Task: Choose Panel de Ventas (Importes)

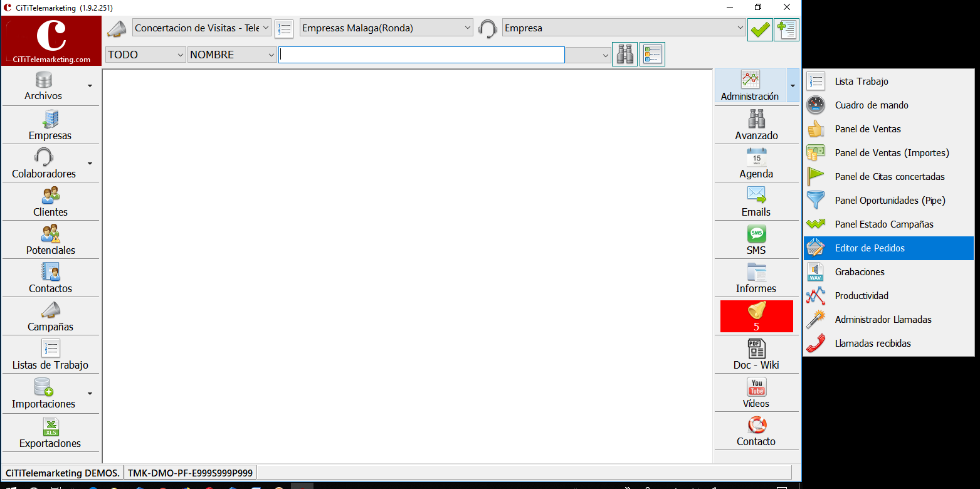Action: [x=888, y=153]
